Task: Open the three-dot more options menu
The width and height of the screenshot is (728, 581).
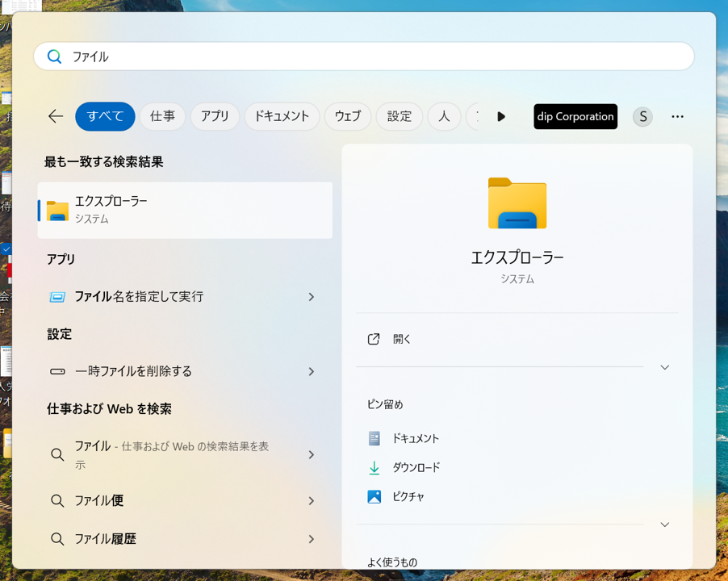Action: click(x=677, y=116)
